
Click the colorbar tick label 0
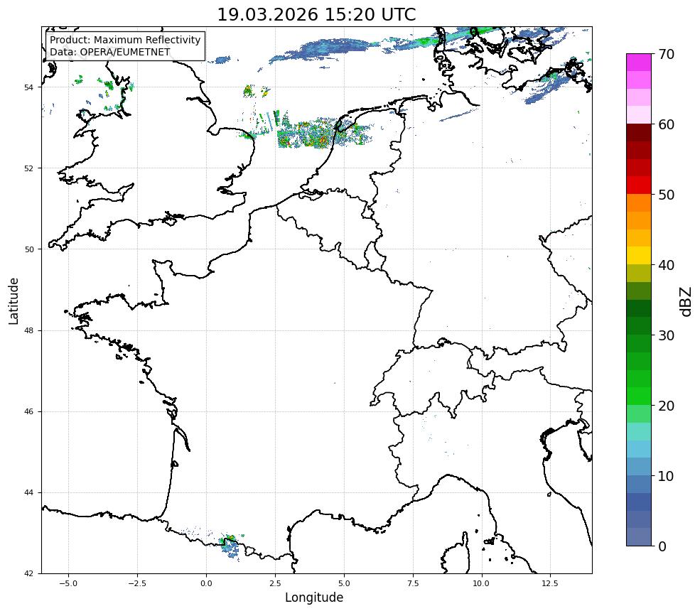[662, 546]
